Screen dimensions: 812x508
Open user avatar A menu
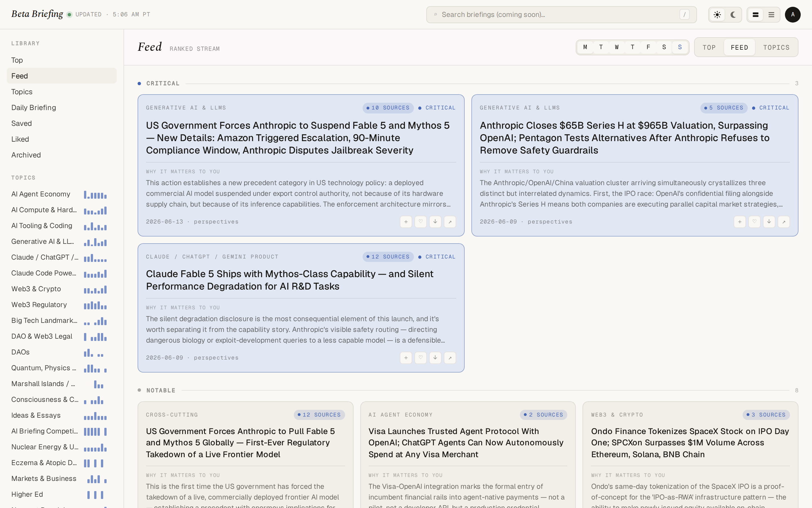[x=793, y=15]
